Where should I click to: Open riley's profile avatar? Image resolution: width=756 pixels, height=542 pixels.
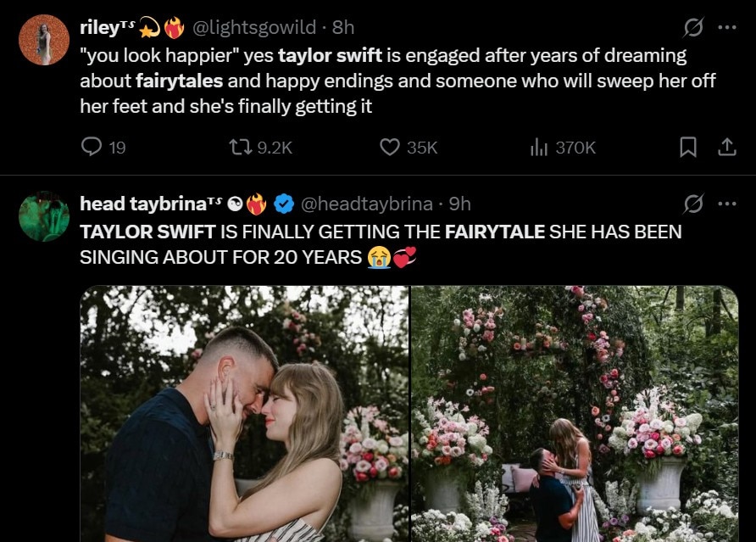click(x=43, y=40)
